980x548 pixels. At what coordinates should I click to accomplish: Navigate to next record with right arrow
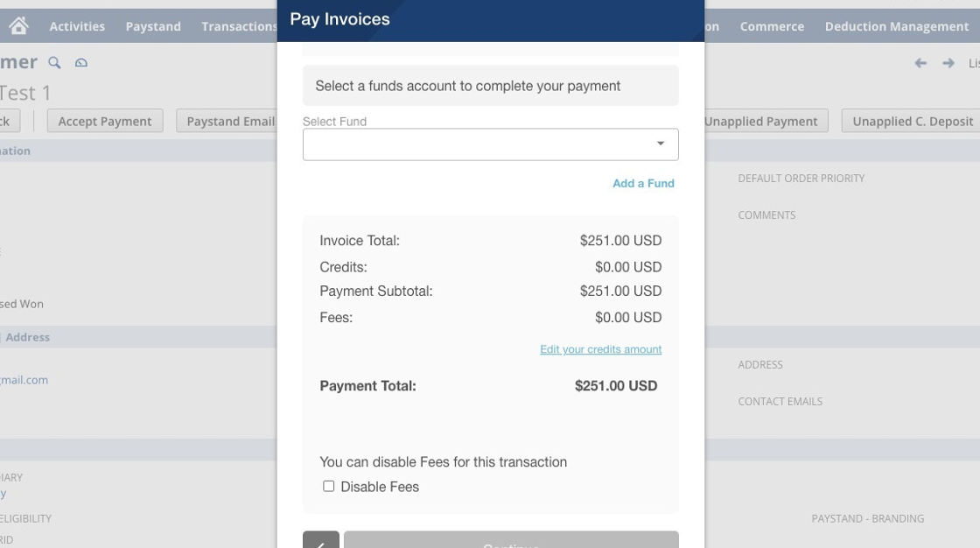pos(948,63)
